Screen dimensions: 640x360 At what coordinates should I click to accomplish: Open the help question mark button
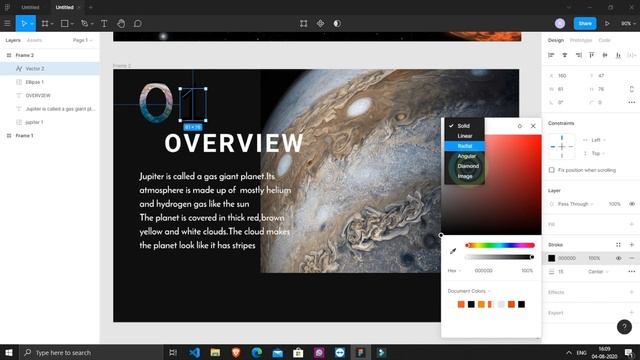pos(624,327)
